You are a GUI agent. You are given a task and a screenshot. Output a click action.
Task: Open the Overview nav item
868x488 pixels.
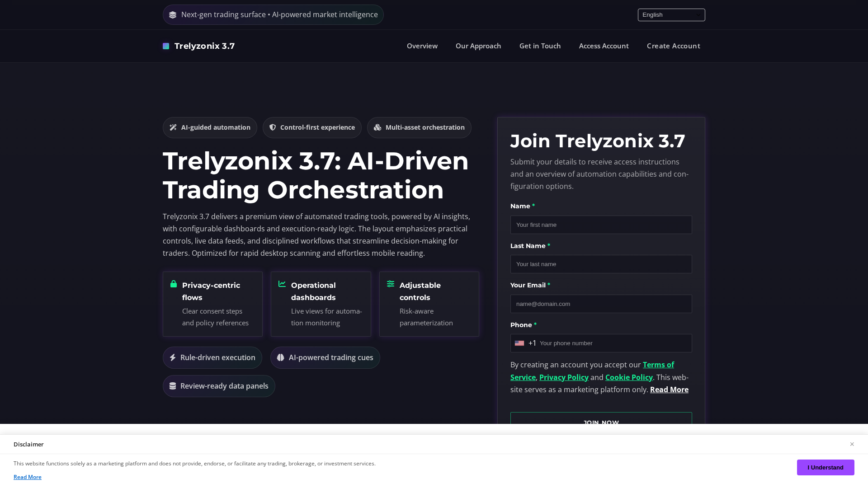point(422,46)
